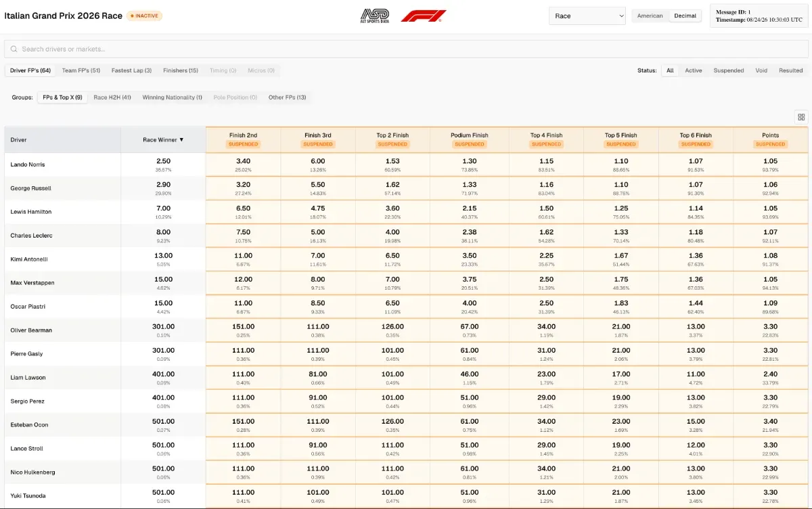
Task: Select Lando Norris Race Winner odds 2.50
Action: (x=163, y=164)
